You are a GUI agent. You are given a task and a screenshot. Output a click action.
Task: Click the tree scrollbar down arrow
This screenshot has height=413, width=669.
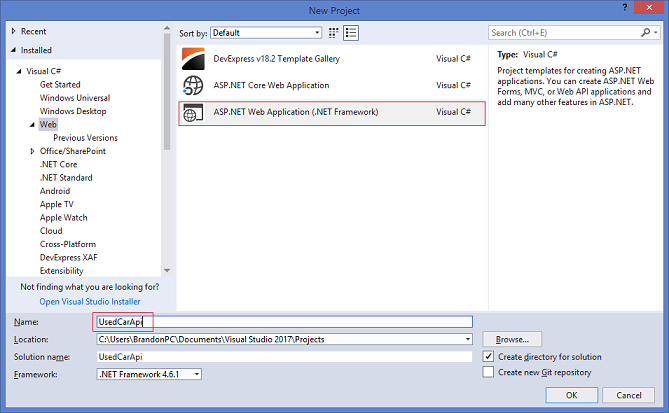tap(167, 270)
